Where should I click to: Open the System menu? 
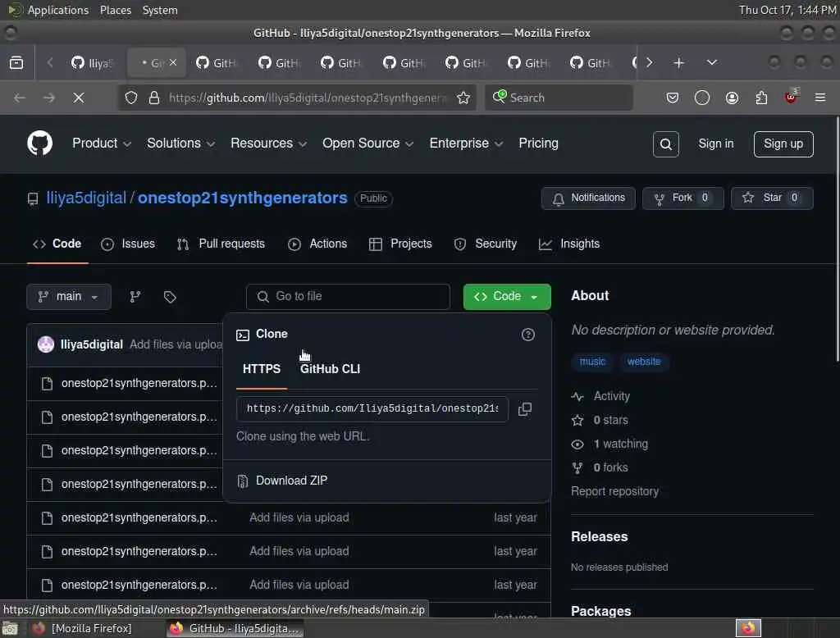[160, 10]
